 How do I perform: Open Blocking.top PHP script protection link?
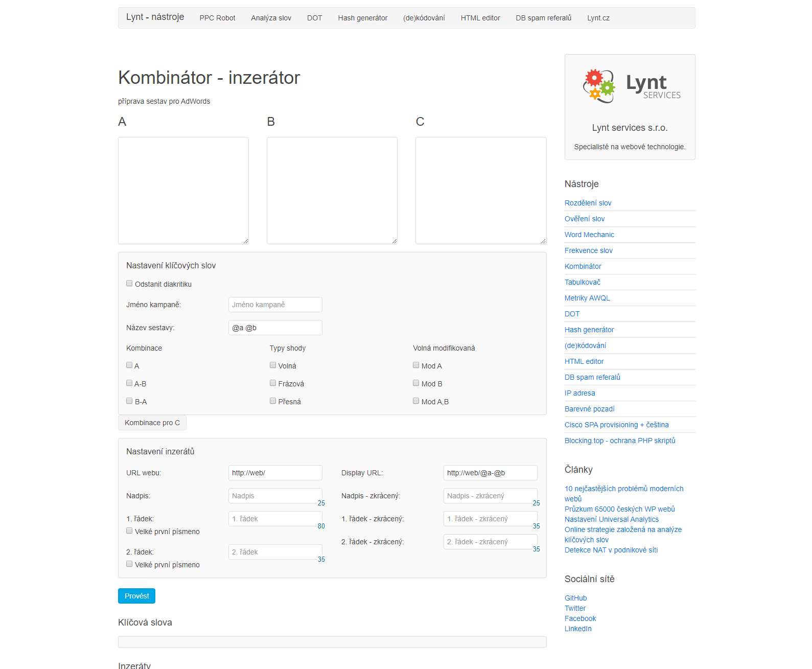(620, 441)
